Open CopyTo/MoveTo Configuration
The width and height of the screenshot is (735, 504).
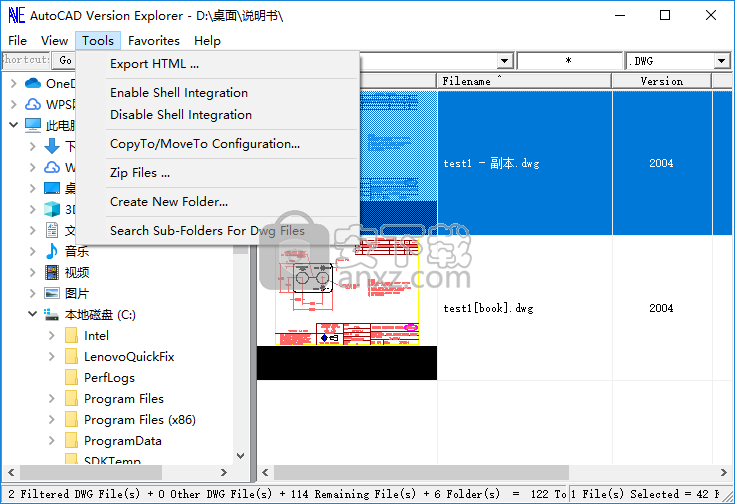coord(218,144)
